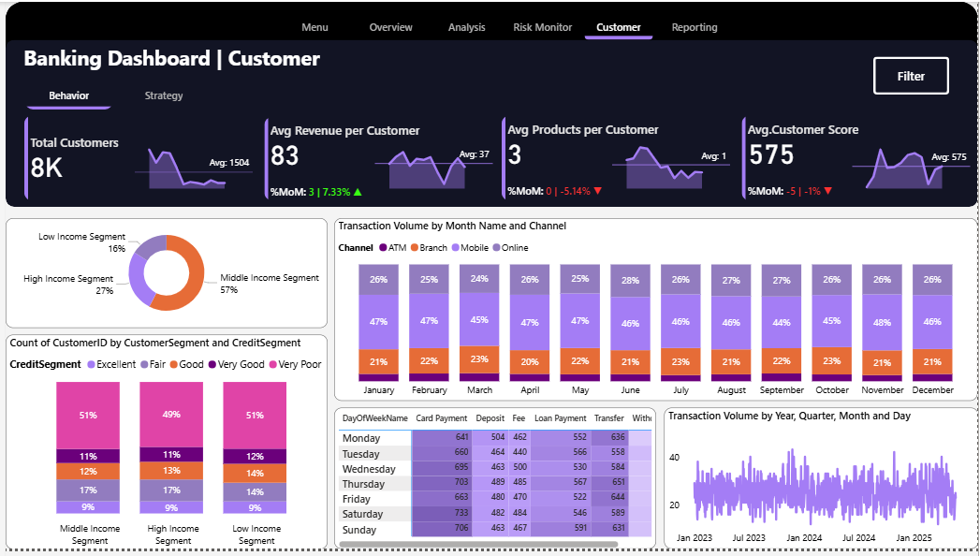Select the Behavior sub-tab
The width and height of the screenshot is (980, 556).
69,95
